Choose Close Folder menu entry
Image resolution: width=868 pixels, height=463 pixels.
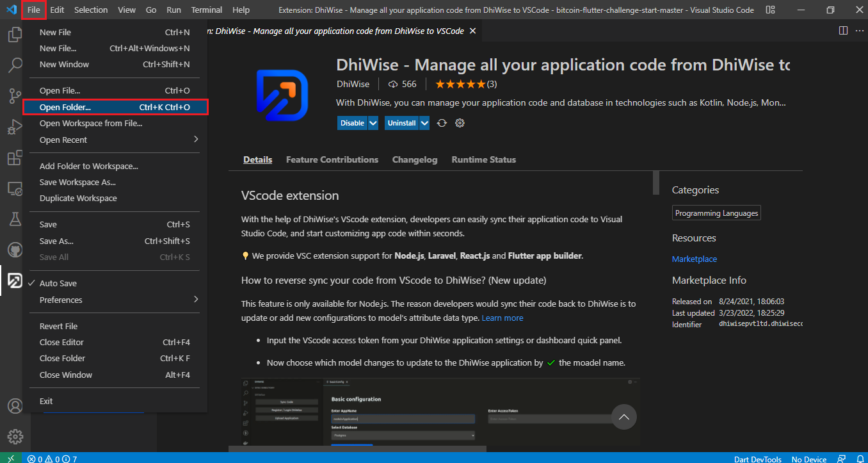[115, 358]
